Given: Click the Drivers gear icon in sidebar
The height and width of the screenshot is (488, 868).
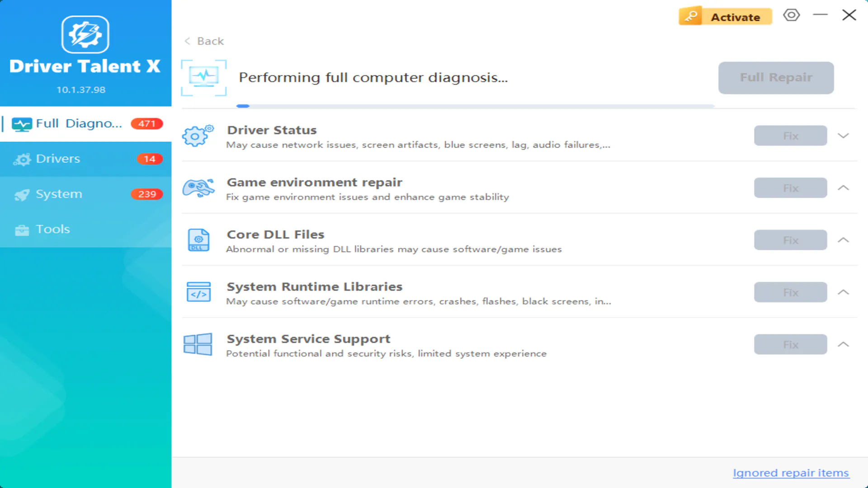Looking at the screenshot, I should (x=22, y=159).
